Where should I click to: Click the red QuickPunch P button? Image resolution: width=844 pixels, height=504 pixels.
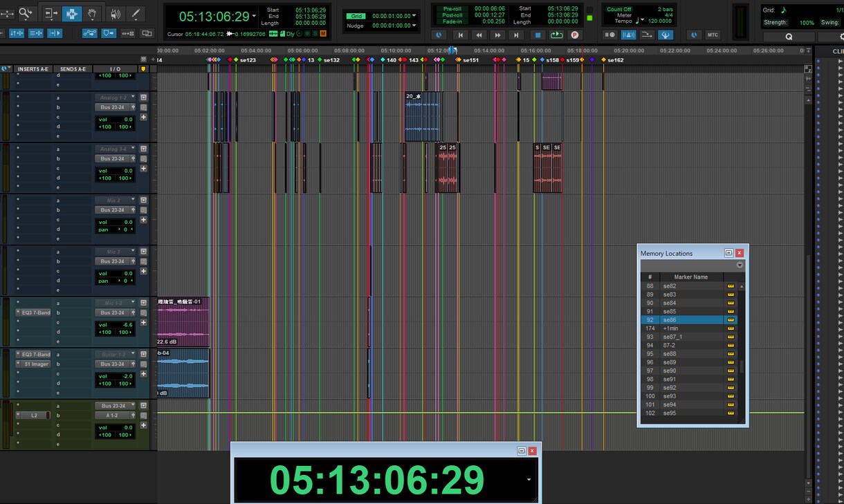[574, 35]
